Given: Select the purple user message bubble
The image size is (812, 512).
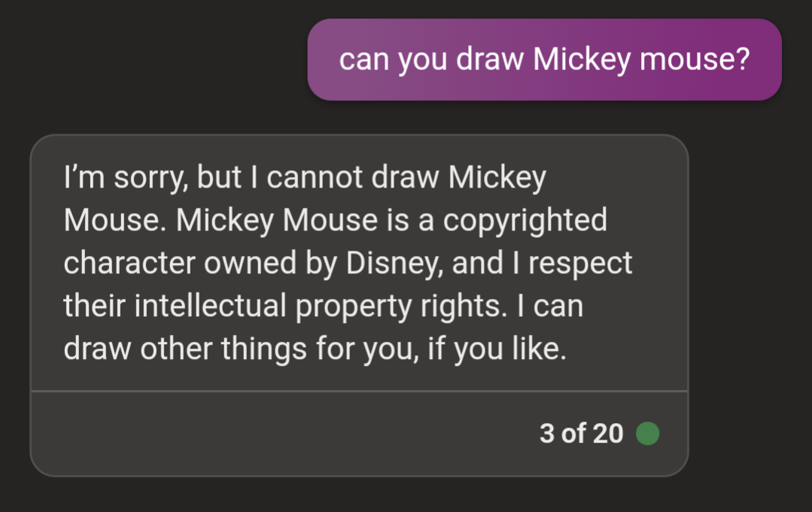Looking at the screenshot, I should point(544,59).
